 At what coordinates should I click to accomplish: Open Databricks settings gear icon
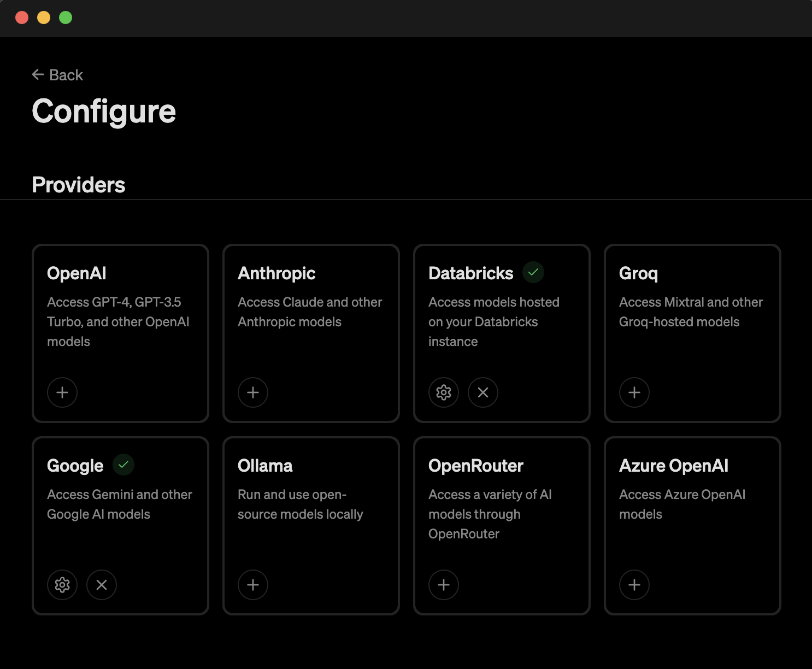444,392
